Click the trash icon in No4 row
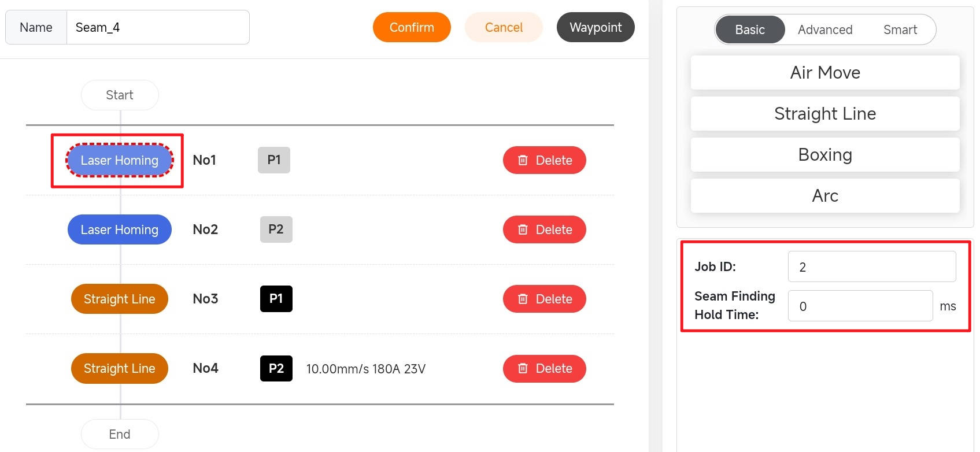980x452 pixels. [x=523, y=368]
